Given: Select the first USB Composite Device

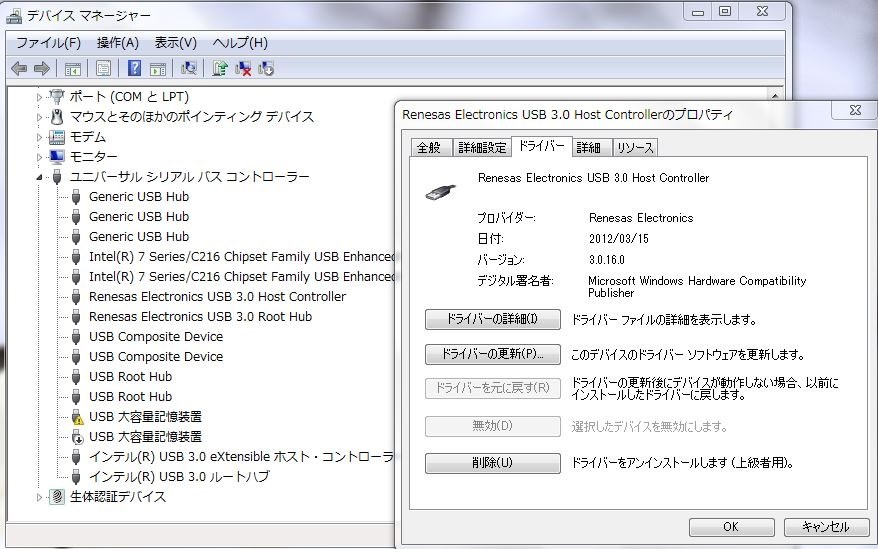Looking at the screenshot, I should pos(156,337).
